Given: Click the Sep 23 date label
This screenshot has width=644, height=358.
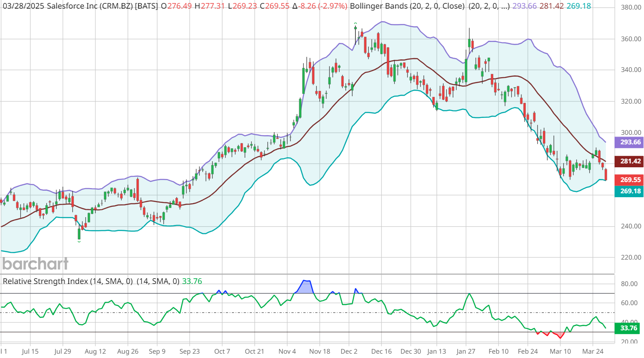Looking at the screenshot, I should click(189, 351).
